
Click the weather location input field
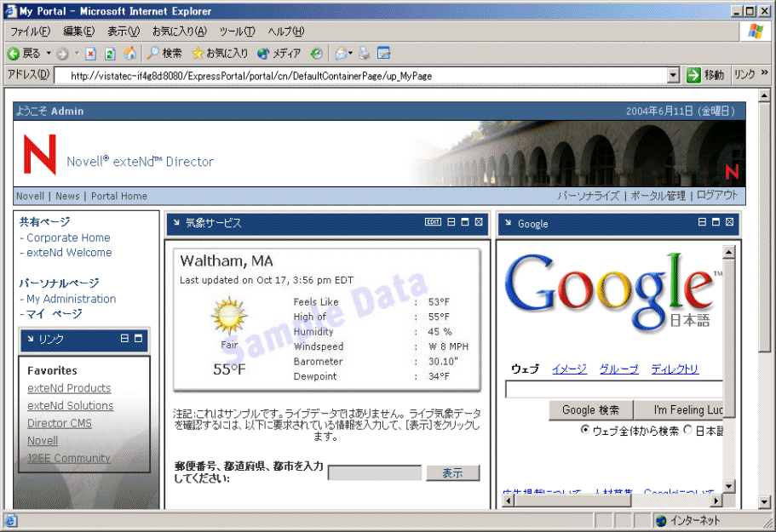[375, 472]
